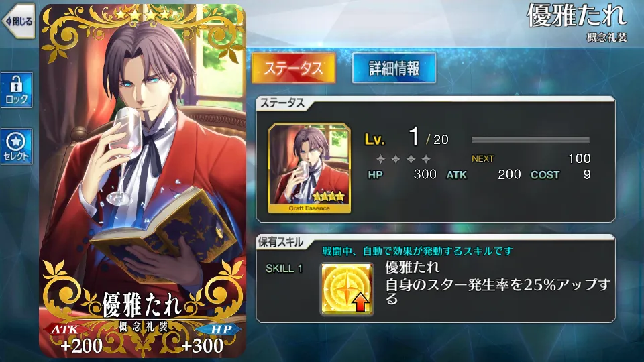Toggle the ロック lock button
The width and height of the screenshot is (644, 362).
(16, 90)
